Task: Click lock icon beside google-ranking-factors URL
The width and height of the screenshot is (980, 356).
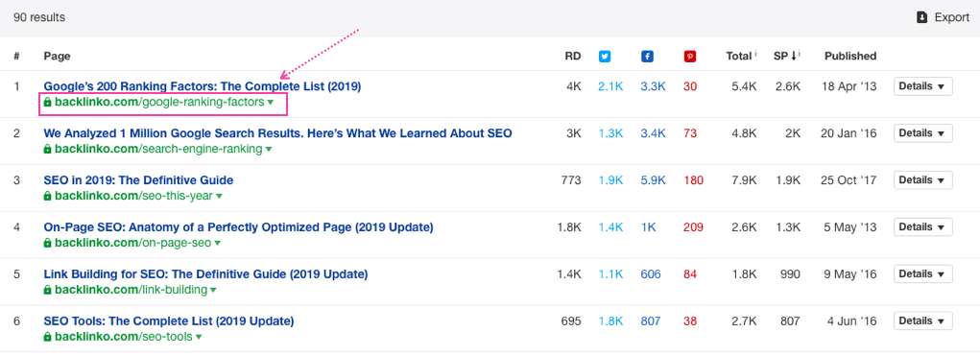Action: click(x=47, y=103)
